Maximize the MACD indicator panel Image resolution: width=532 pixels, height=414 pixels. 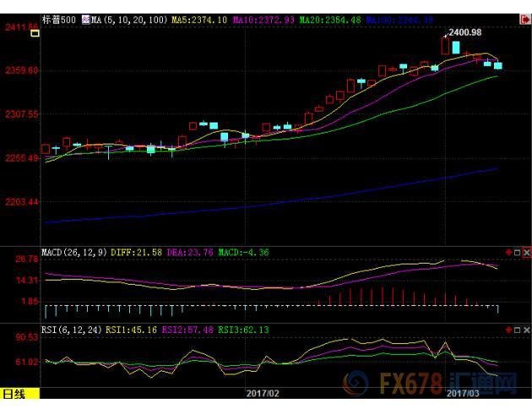[x=517, y=253]
